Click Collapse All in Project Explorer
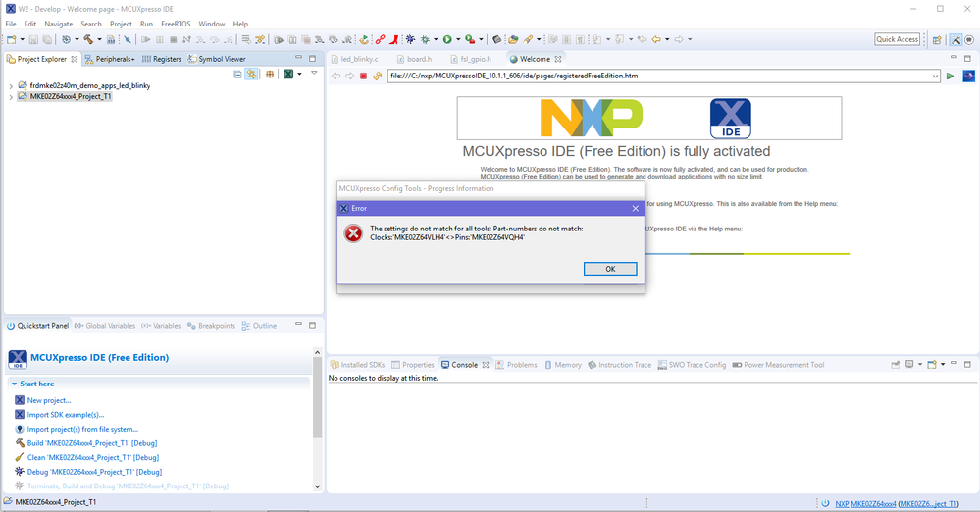 point(237,74)
